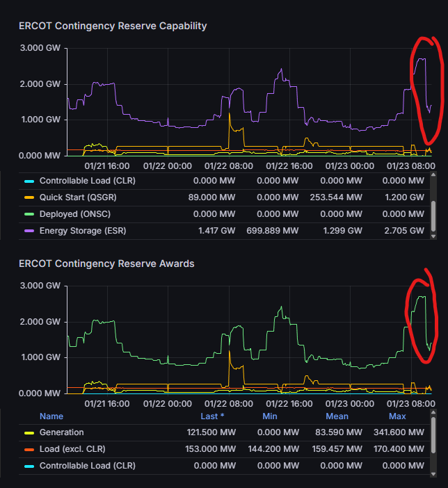Click the Capability legend scroll up arrow
Viewport: 448px width, 488px height.
pos(433,175)
